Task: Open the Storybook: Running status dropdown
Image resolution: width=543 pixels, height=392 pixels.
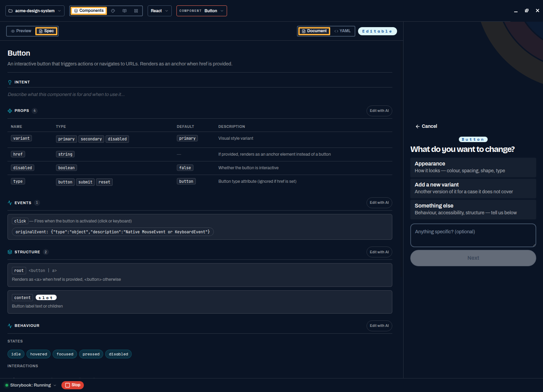Action: [x=31, y=385]
